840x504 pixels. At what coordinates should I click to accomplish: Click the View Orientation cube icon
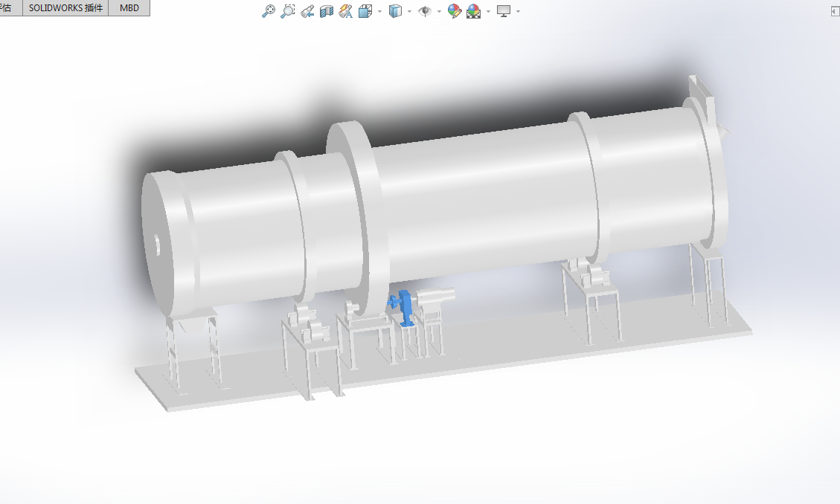pyautogui.click(x=365, y=10)
